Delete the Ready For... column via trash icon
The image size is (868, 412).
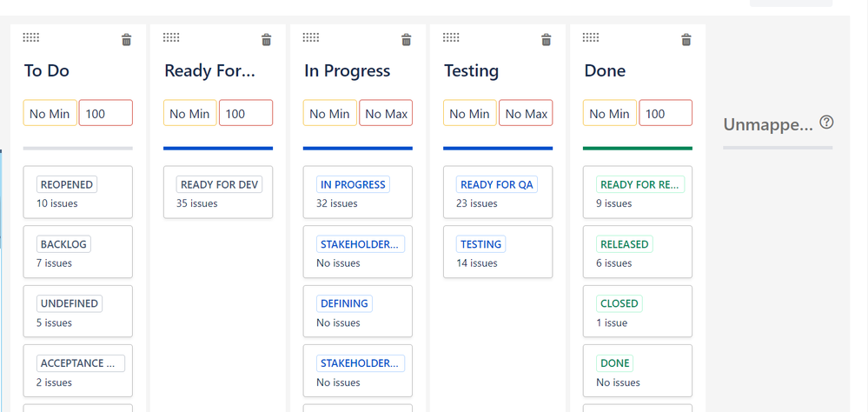click(x=266, y=40)
